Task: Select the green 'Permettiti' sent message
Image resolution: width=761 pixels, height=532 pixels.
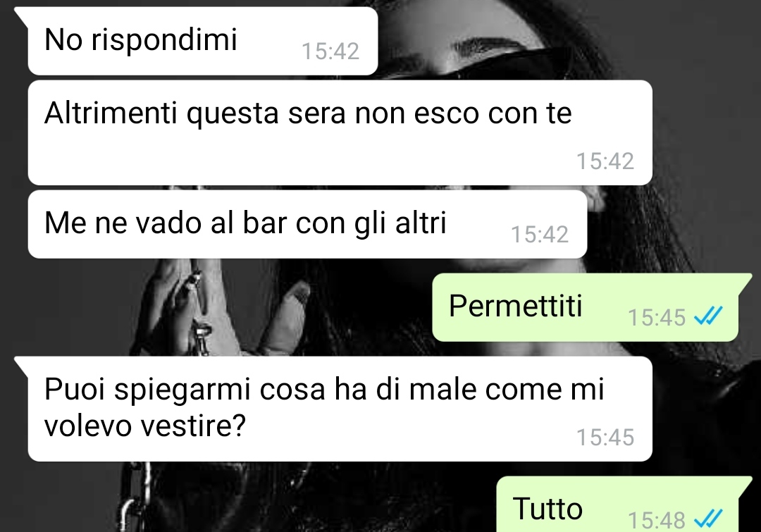Action: tap(586, 307)
